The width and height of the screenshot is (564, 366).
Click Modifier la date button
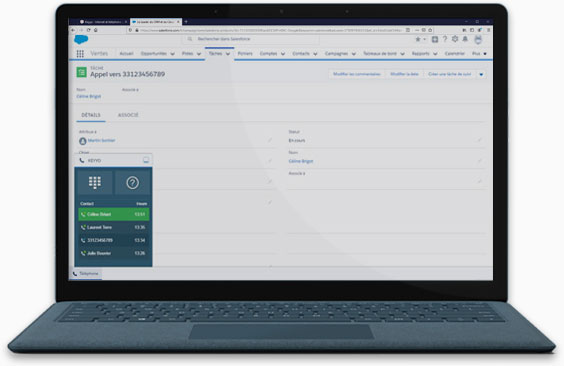click(404, 74)
